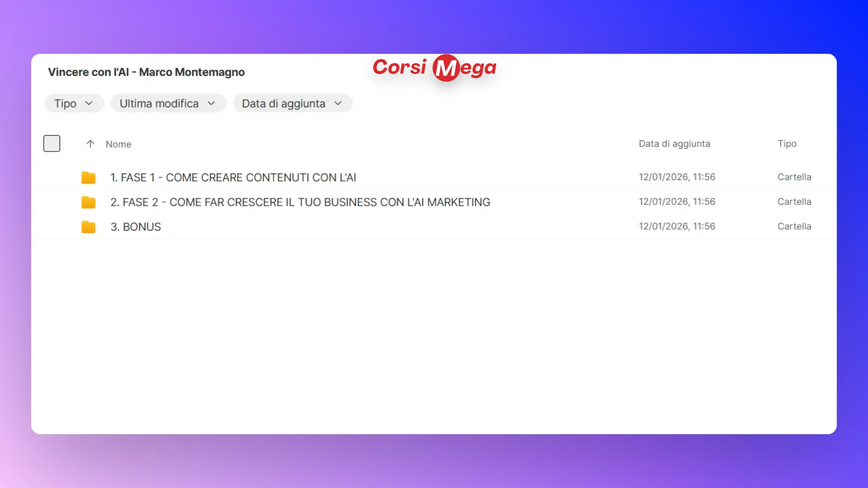868x488 pixels.
Task: Click the folder icon for FASE 2
Action: 88,202
